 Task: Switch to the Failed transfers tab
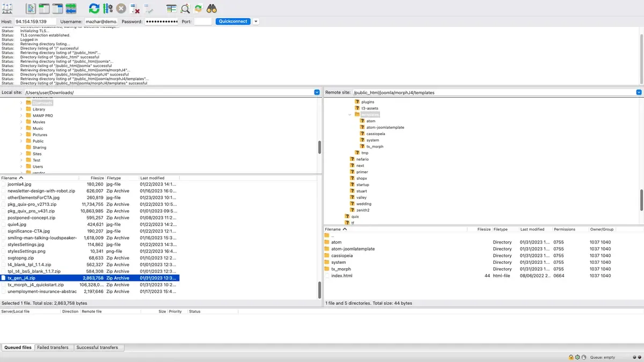(x=53, y=348)
